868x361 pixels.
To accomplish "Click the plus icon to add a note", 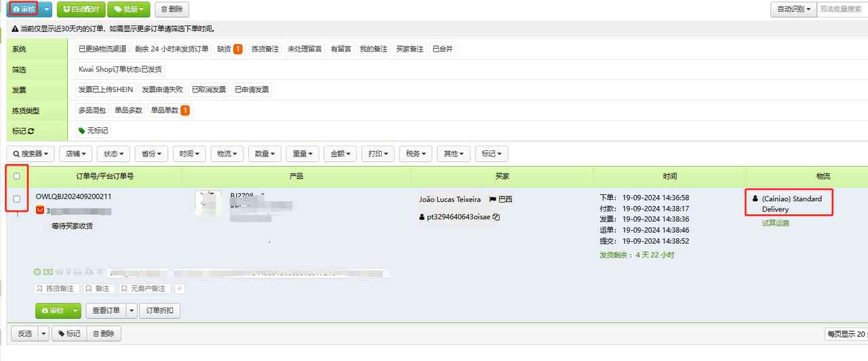I will 180,289.
